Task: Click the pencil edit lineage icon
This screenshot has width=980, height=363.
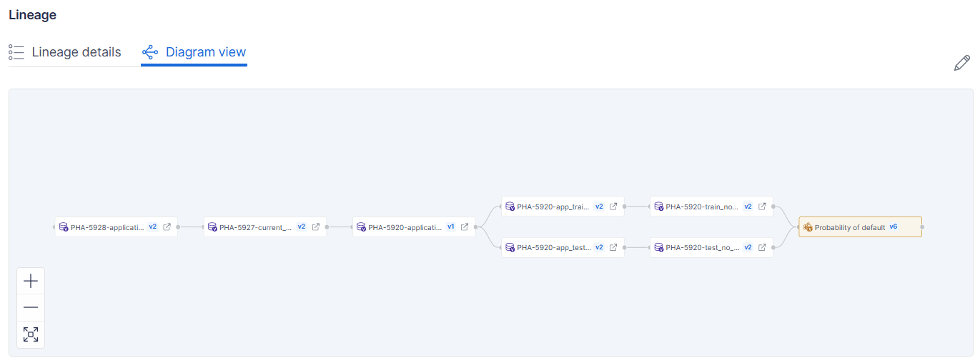Action: 961,64
